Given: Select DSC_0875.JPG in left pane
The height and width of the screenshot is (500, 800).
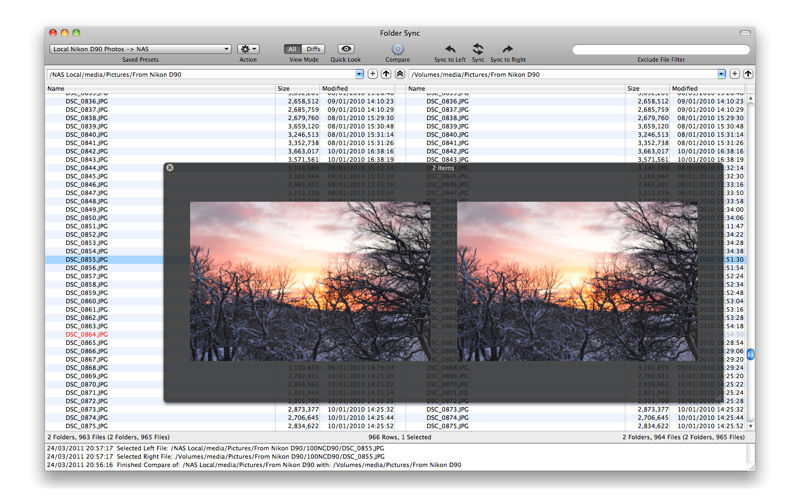Looking at the screenshot, I should pyautogui.click(x=87, y=426).
